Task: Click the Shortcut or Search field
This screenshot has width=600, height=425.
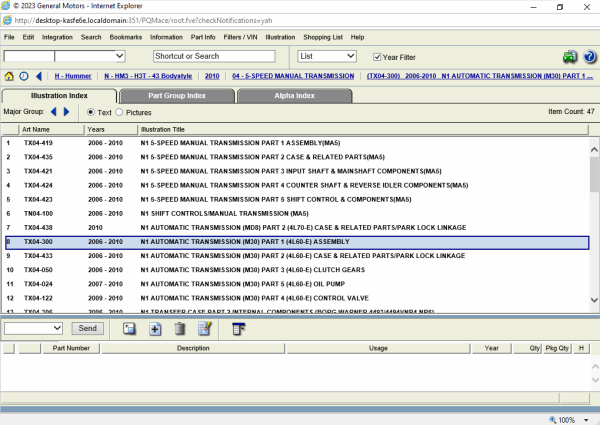Action: (x=221, y=56)
